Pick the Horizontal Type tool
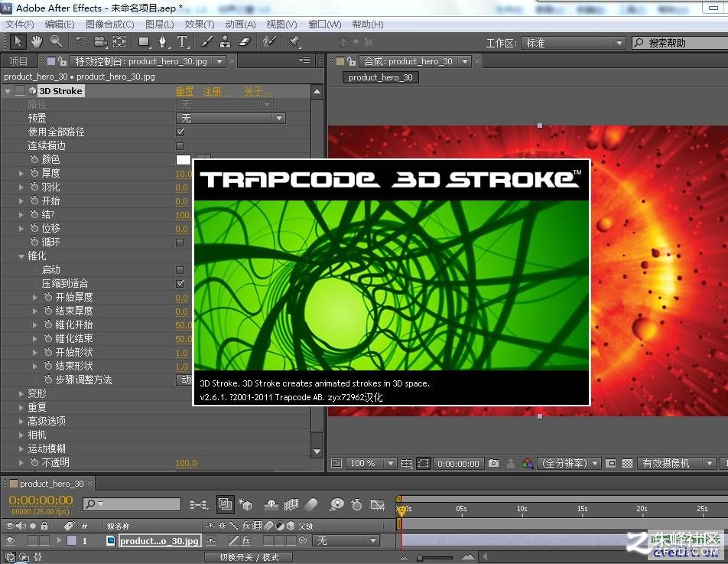The image size is (728, 564). point(183,42)
